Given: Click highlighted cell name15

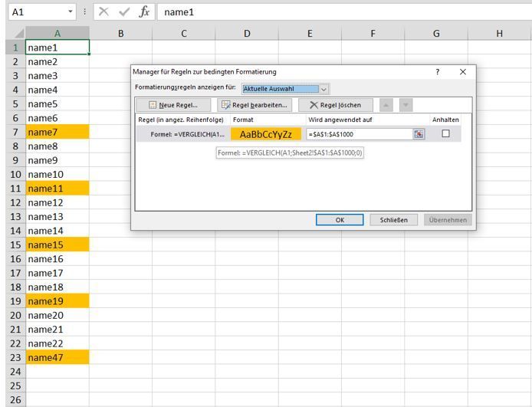Looking at the screenshot, I should coord(57,245).
